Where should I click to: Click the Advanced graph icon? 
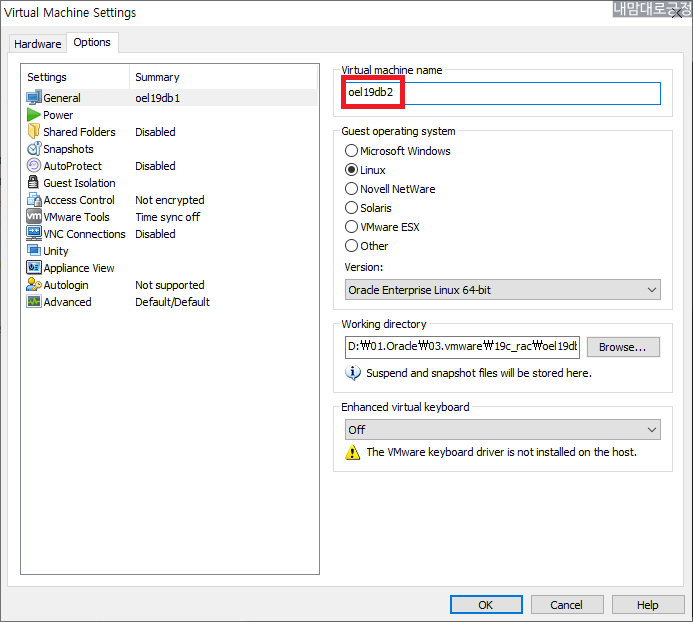pos(34,301)
